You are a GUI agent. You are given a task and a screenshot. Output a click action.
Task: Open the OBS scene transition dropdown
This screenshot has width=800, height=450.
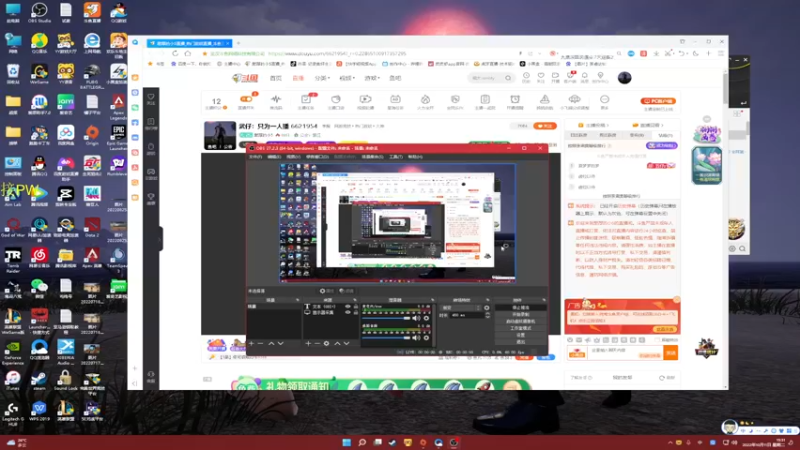coord(461,308)
